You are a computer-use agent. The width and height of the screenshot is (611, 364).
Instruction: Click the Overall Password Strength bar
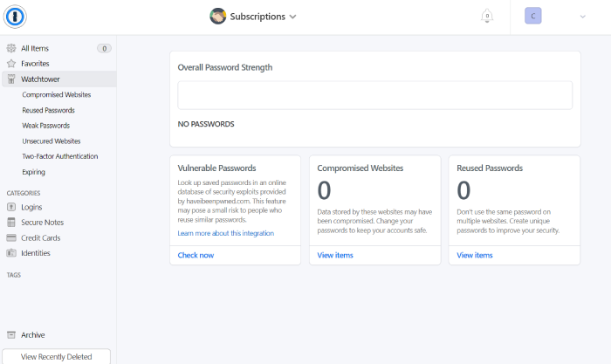click(x=374, y=95)
